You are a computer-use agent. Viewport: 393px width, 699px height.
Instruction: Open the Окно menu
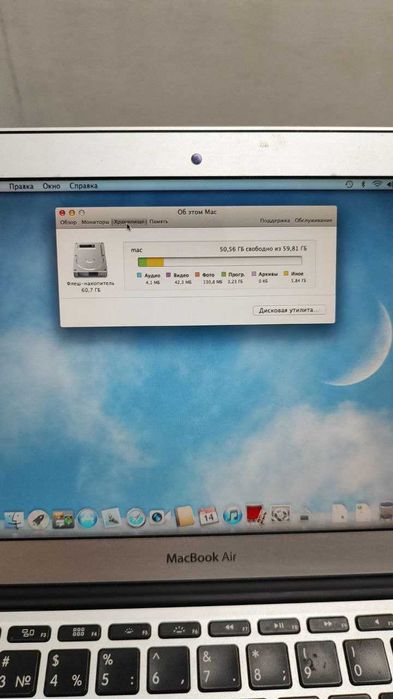pyautogui.click(x=52, y=186)
